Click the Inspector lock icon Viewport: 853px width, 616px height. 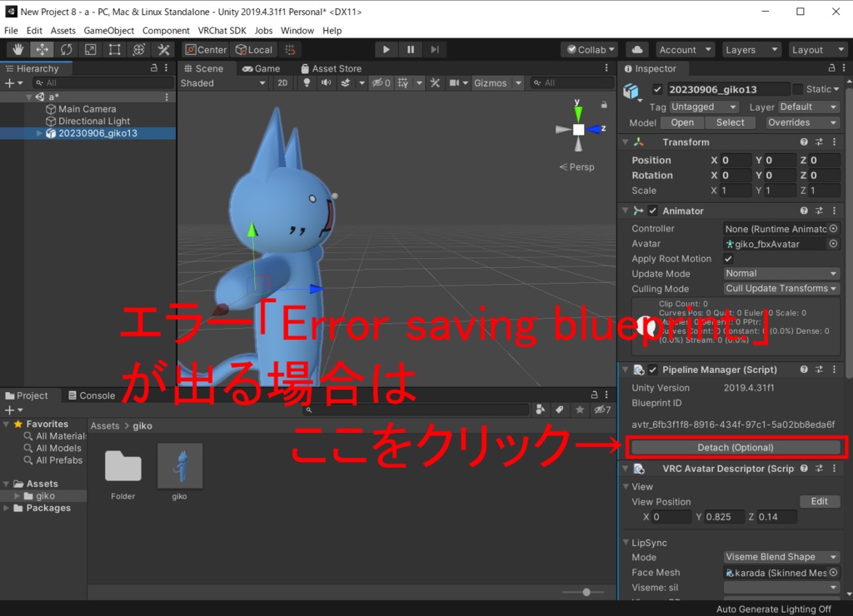tap(831, 68)
